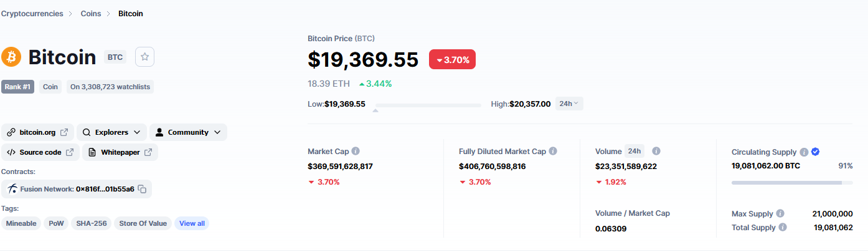This screenshot has height=252, width=868.
Task: Copy the Fusion Network contract address
Action: click(142, 189)
